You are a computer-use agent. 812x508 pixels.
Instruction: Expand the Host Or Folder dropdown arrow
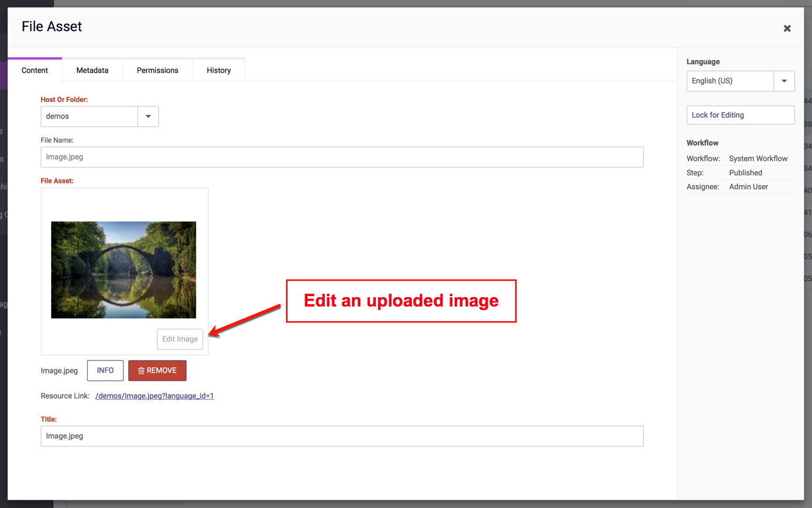click(148, 117)
